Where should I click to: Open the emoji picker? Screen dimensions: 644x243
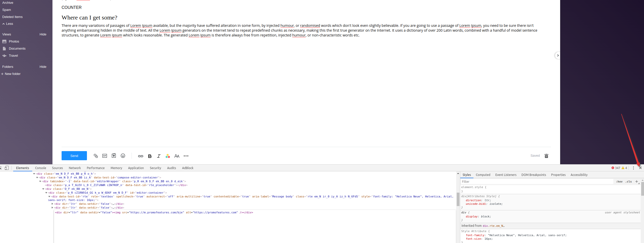123,156
